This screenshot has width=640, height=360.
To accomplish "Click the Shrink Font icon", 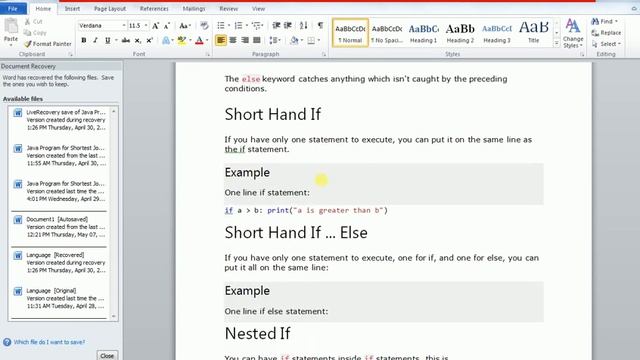I will tap(167, 26).
